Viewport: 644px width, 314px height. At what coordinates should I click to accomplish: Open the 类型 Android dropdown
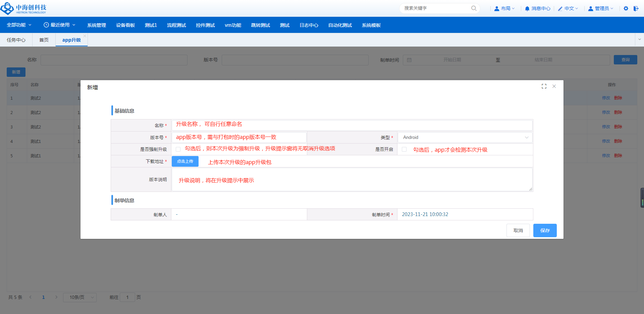[x=465, y=138]
